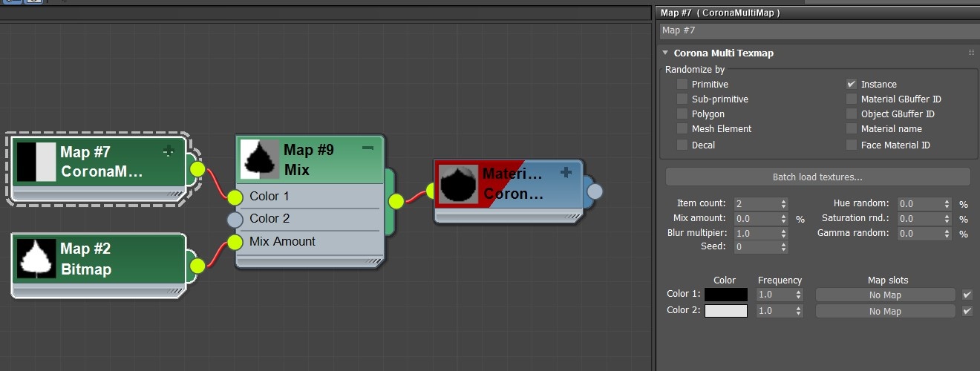This screenshot has width=980, height=371.
Task: Click the Map #2 Bitmap node title
Action: 85,259
